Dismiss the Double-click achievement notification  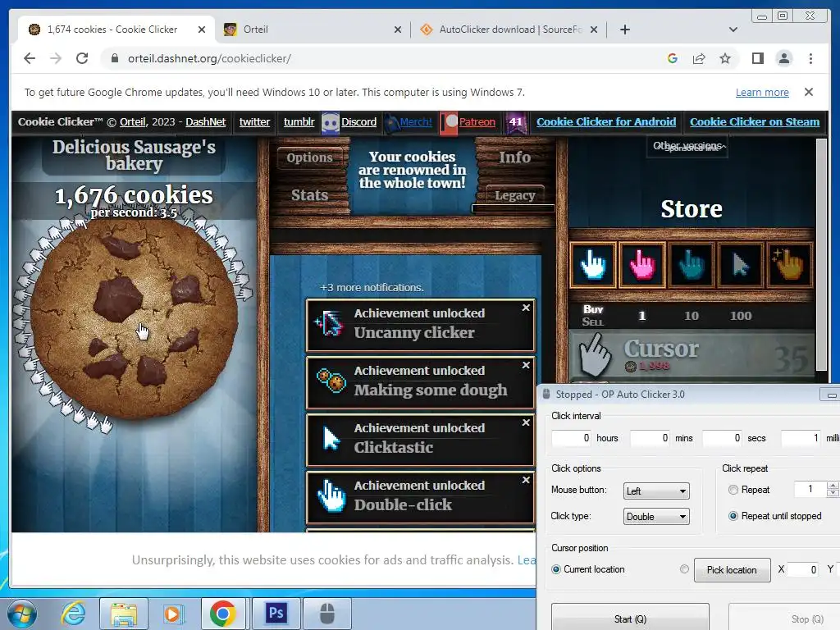526,479
